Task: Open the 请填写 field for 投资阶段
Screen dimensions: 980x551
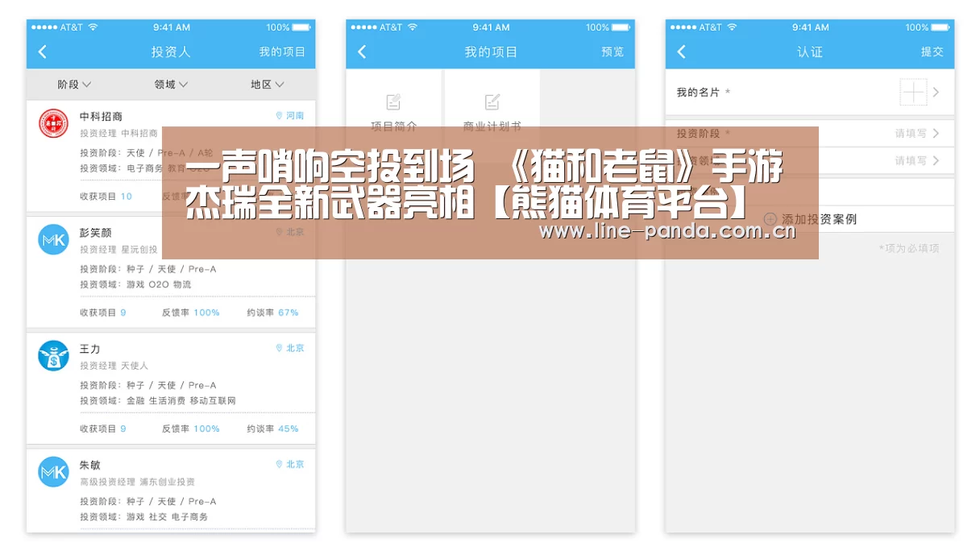Action: (x=911, y=134)
